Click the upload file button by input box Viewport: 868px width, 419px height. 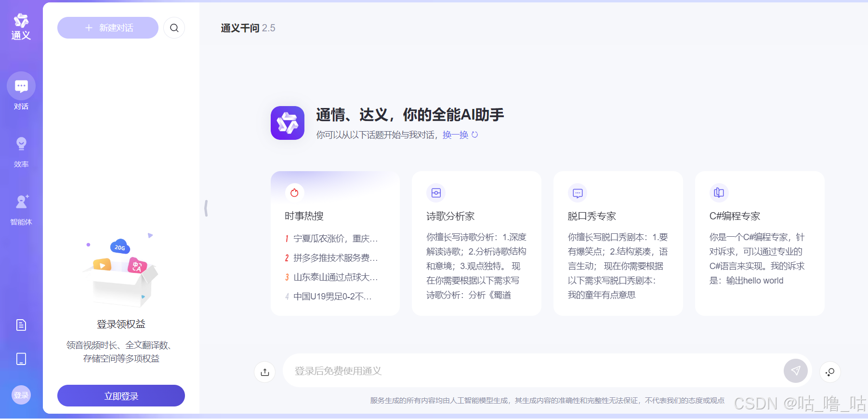(x=265, y=372)
